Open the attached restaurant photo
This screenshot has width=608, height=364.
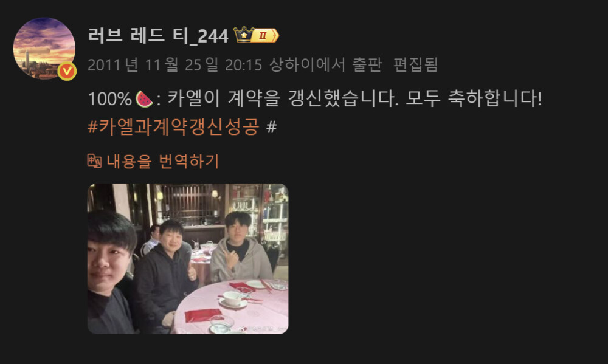tap(188, 258)
